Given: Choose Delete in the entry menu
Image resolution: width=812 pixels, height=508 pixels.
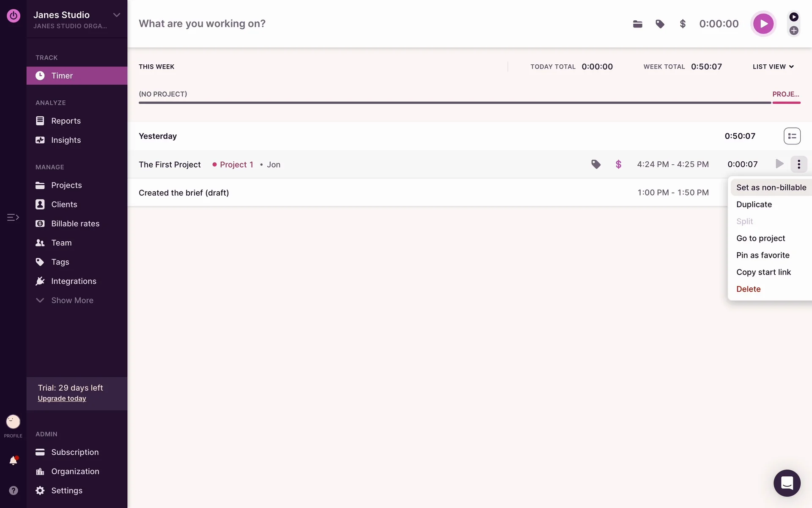Looking at the screenshot, I should (748, 289).
